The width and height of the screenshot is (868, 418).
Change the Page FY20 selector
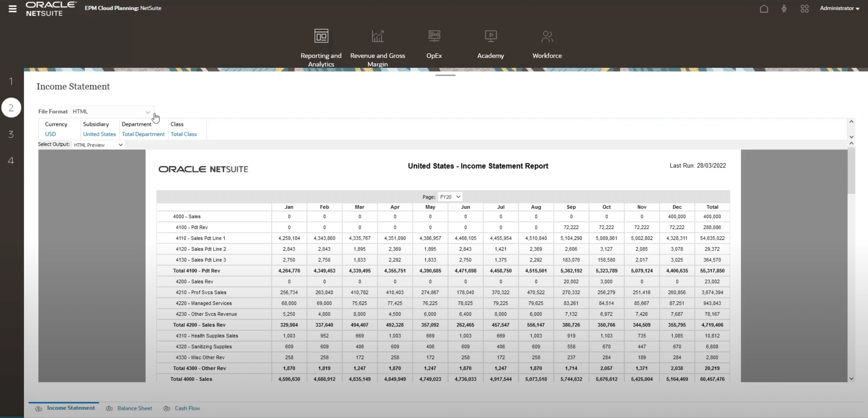(450, 197)
